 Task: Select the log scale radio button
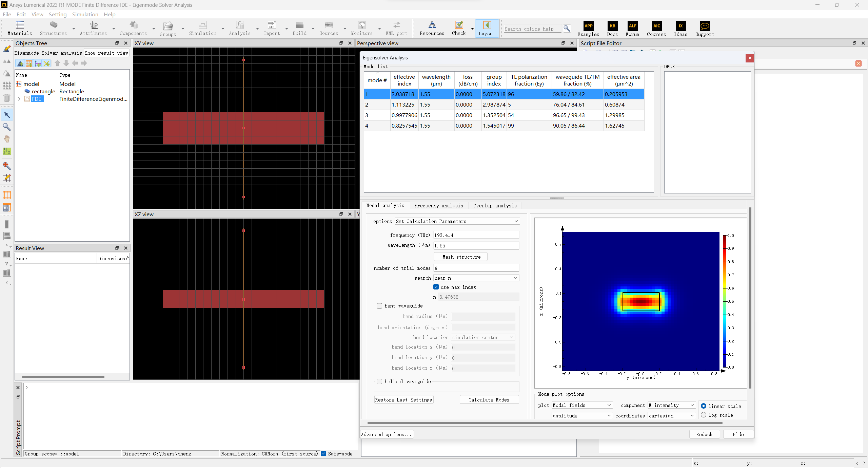pyautogui.click(x=704, y=415)
